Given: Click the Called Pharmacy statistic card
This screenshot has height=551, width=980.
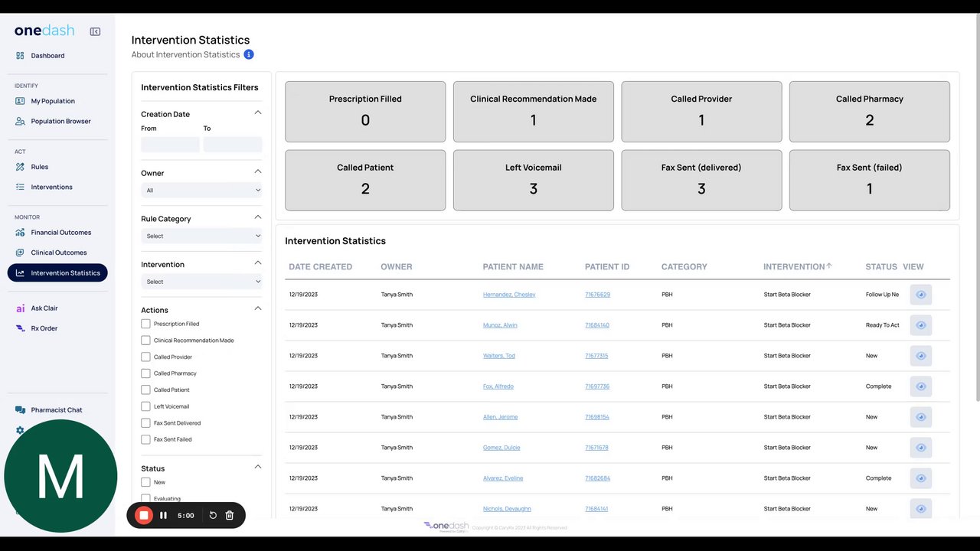Looking at the screenshot, I should [x=869, y=112].
